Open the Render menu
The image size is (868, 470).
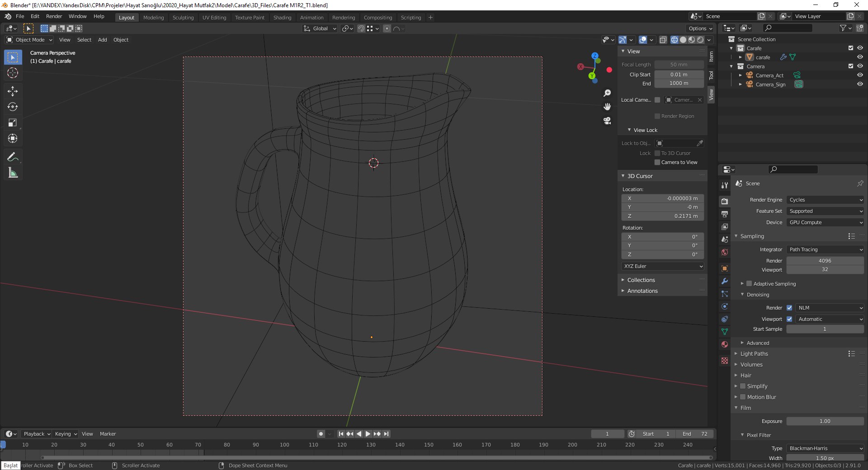coord(54,16)
